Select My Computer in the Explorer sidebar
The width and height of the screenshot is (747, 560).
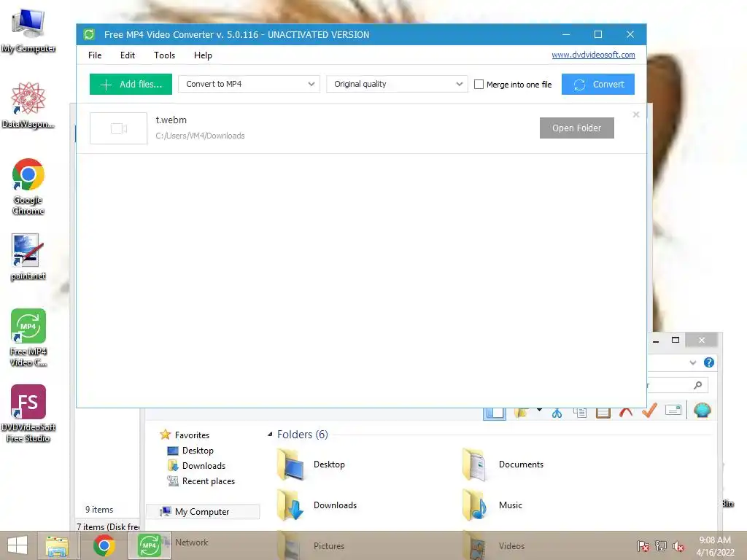203,511
